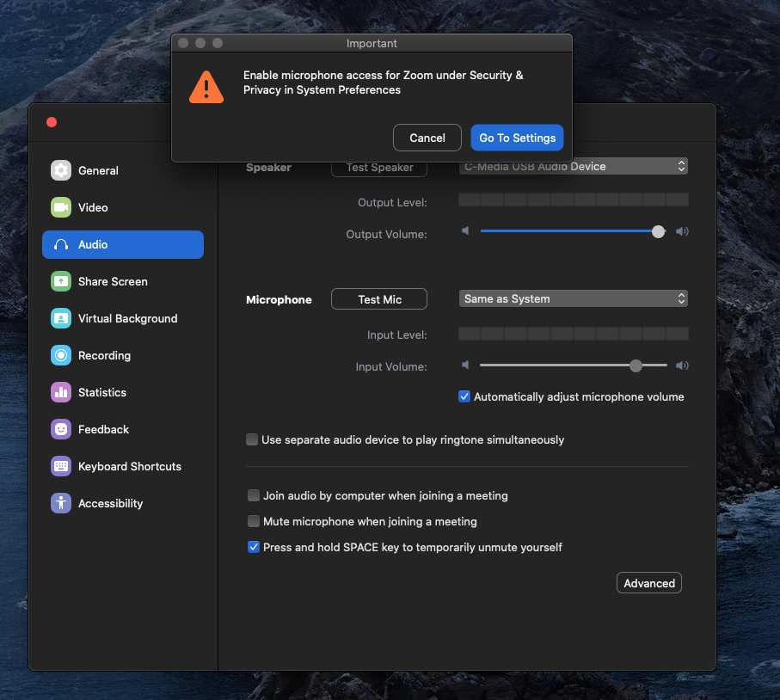Click the Test Mic button

click(379, 299)
